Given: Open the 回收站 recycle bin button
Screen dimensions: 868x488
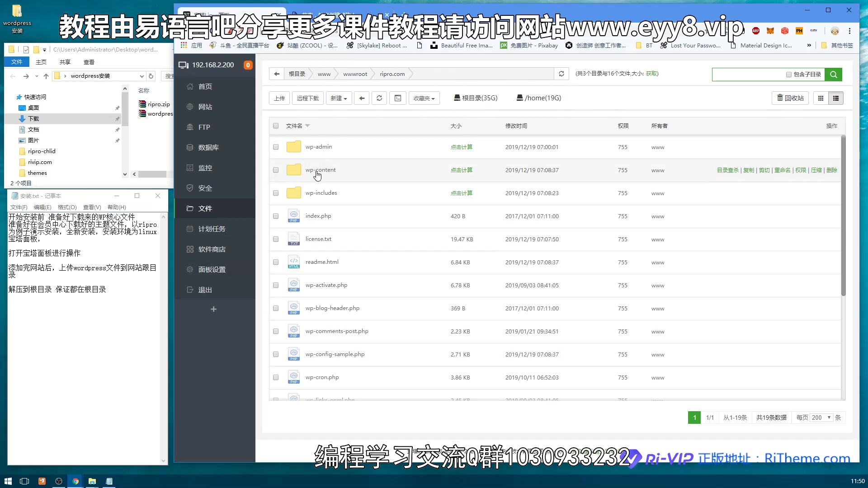Looking at the screenshot, I should (x=790, y=98).
